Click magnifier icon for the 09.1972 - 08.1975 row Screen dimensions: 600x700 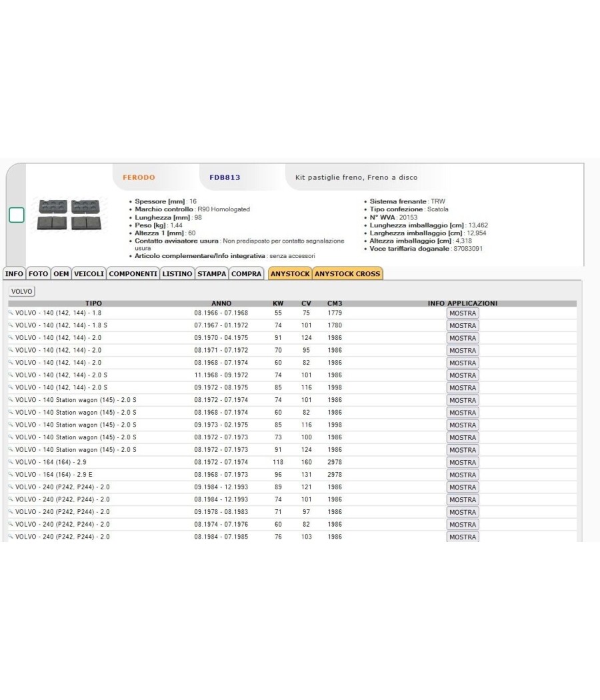coord(11,387)
